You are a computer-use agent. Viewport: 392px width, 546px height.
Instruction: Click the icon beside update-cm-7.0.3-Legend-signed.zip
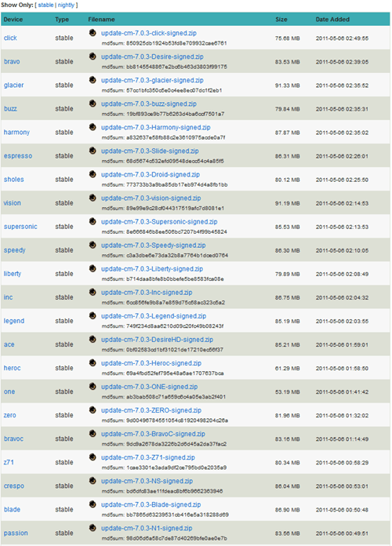click(x=93, y=315)
